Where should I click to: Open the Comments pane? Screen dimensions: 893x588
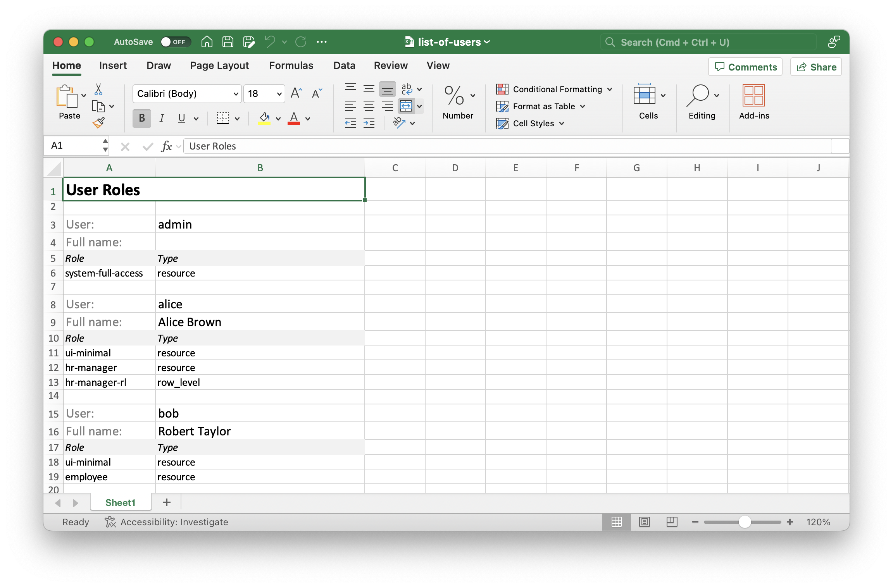(745, 67)
